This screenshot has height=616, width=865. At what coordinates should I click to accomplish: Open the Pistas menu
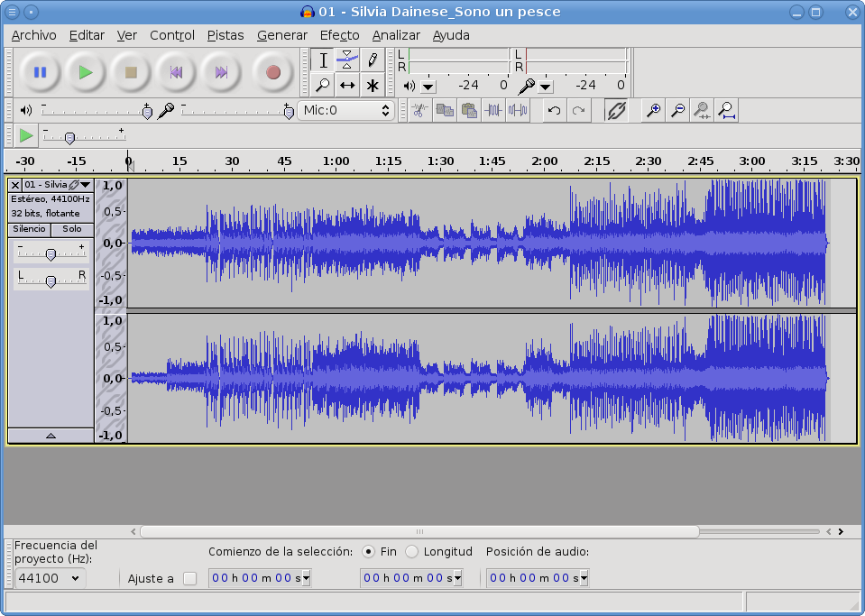click(x=225, y=35)
